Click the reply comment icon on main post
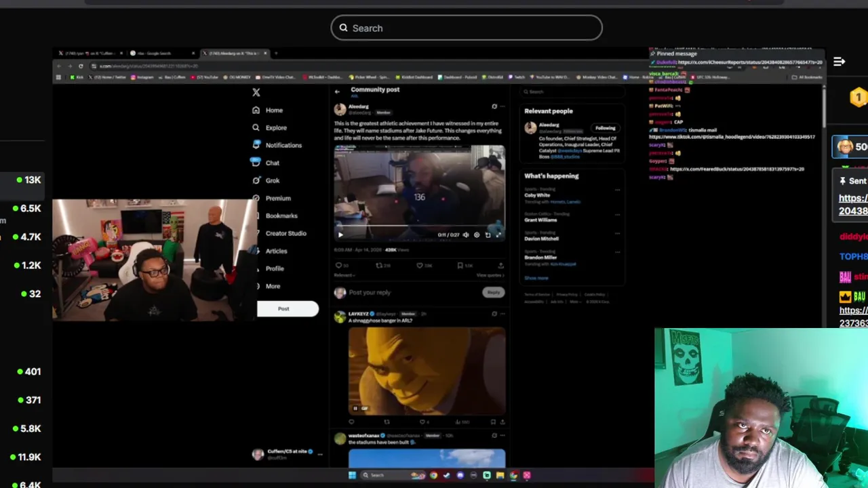 [338, 266]
